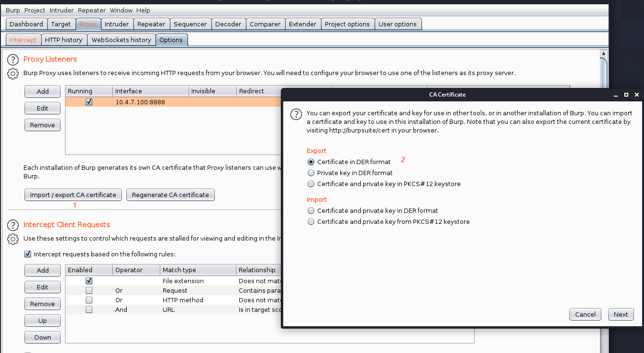
Task: Click Add button for Proxy Listeners
Action: click(43, 91)
